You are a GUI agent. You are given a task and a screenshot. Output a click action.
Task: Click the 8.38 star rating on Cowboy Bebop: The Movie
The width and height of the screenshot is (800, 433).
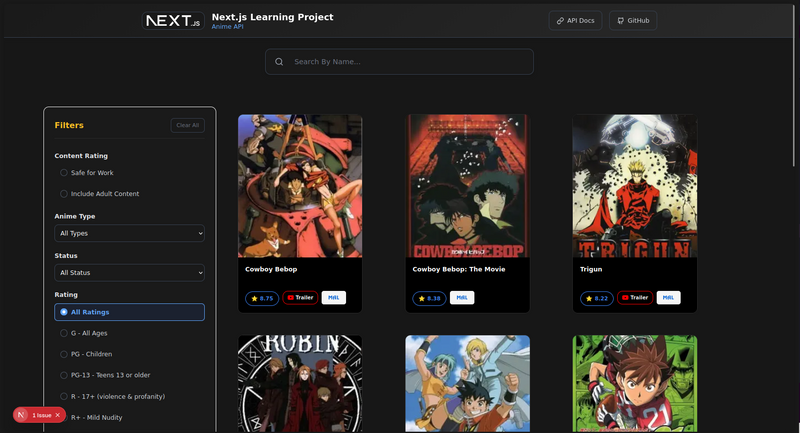429,298
